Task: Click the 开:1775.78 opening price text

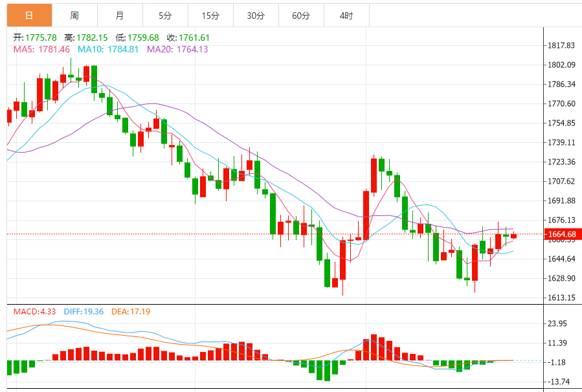Action: (35, 38)
